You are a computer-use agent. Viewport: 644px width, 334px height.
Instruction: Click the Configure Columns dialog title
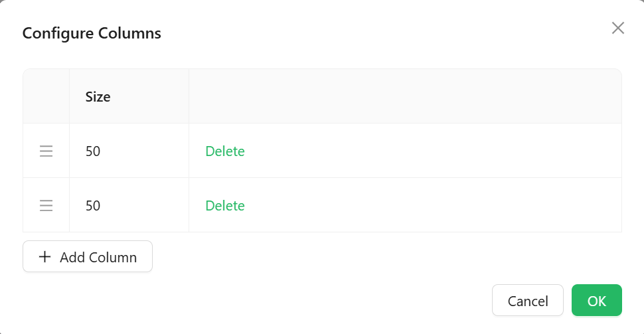coord(92,33)
